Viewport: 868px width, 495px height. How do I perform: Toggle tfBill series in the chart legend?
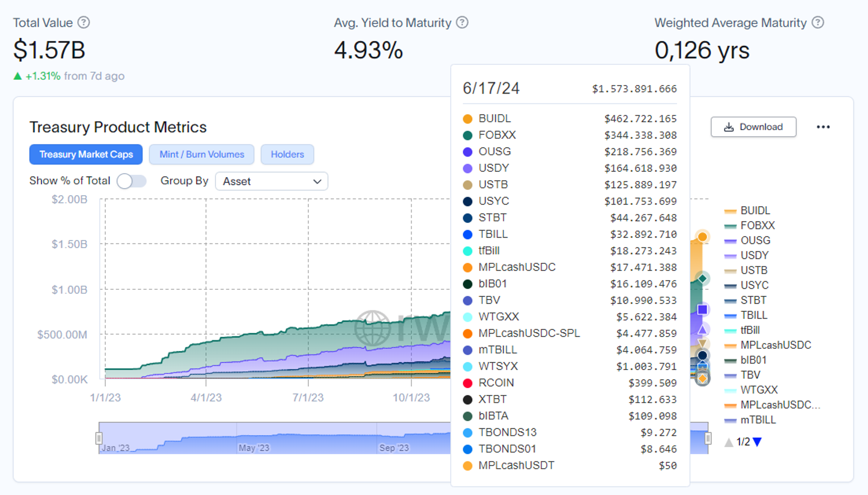tap(742, 330)
